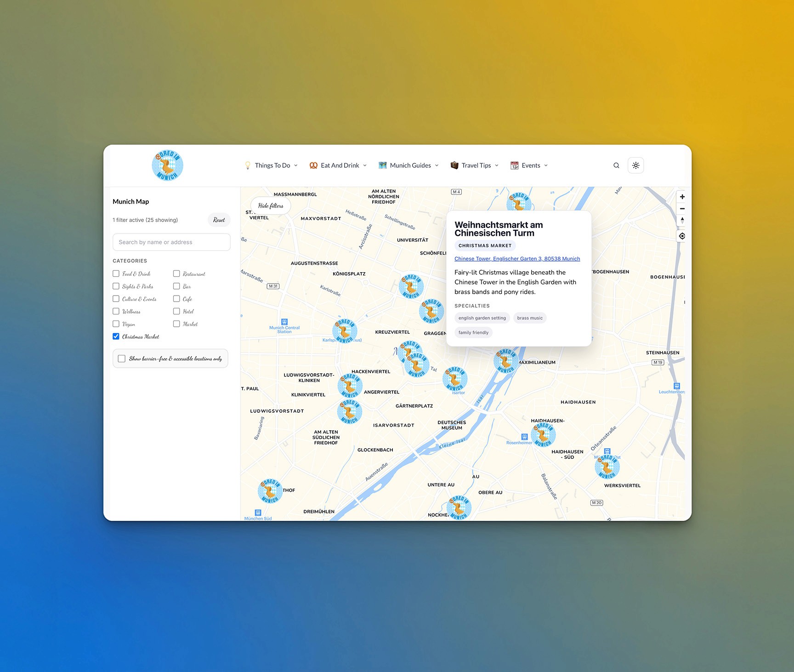Expand the Events chevron

(546, 165)
